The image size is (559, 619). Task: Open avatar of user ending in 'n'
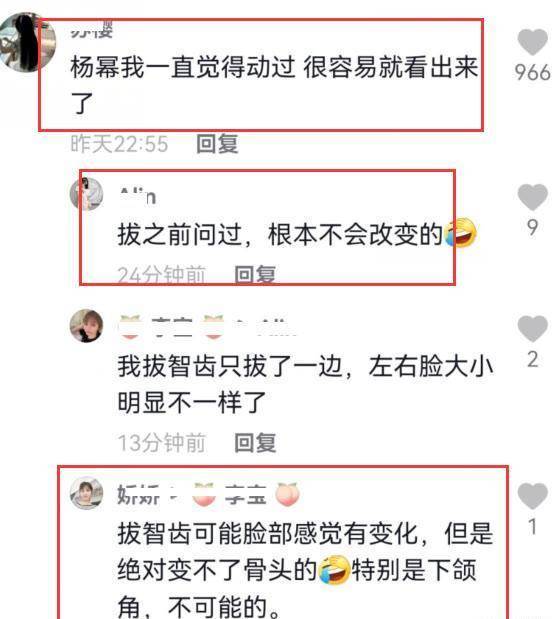(x=86, y=194)
